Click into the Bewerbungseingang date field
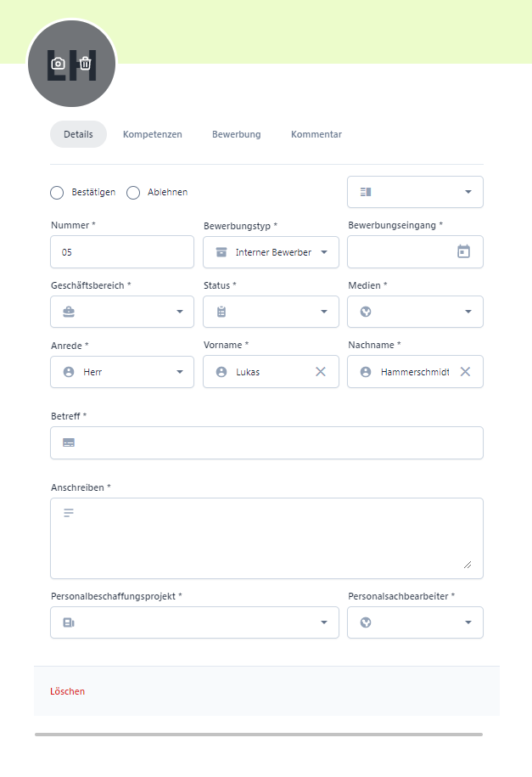Viewport: 532px width, 777px height. (x=415, y=252)
